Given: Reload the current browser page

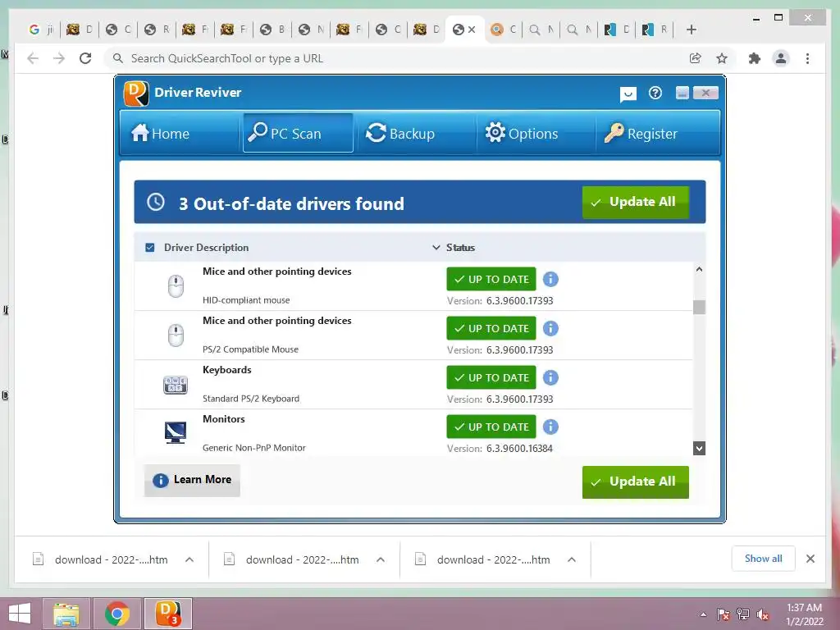Looking at the screenshot, I should 85,58.
